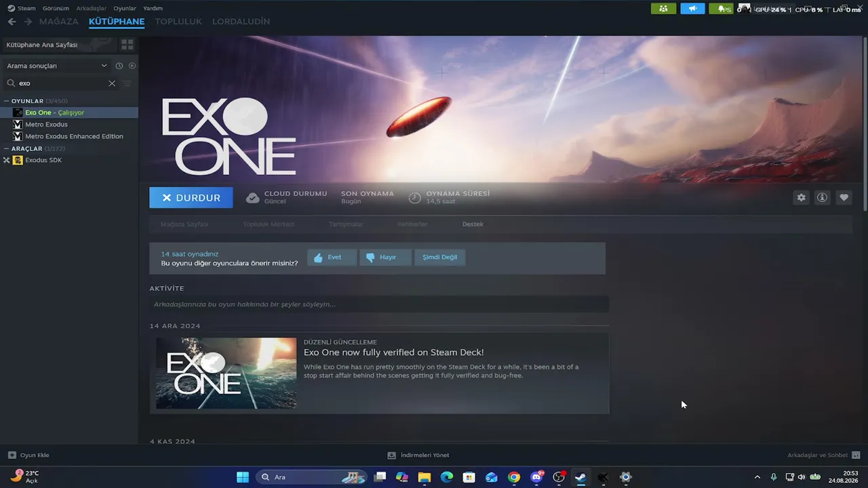
Task: Launch Microsoft Edge from taskbar
Action: (446, 477)
